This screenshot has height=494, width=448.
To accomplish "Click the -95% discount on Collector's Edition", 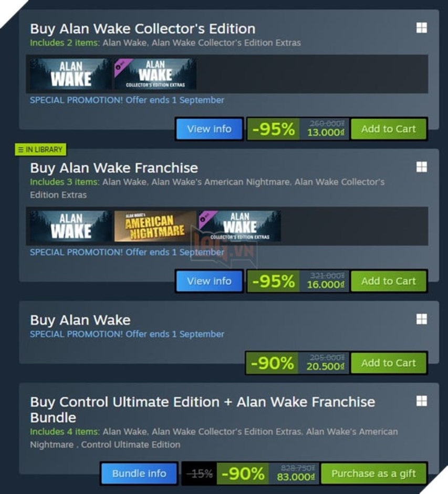I will coord(273,129).
